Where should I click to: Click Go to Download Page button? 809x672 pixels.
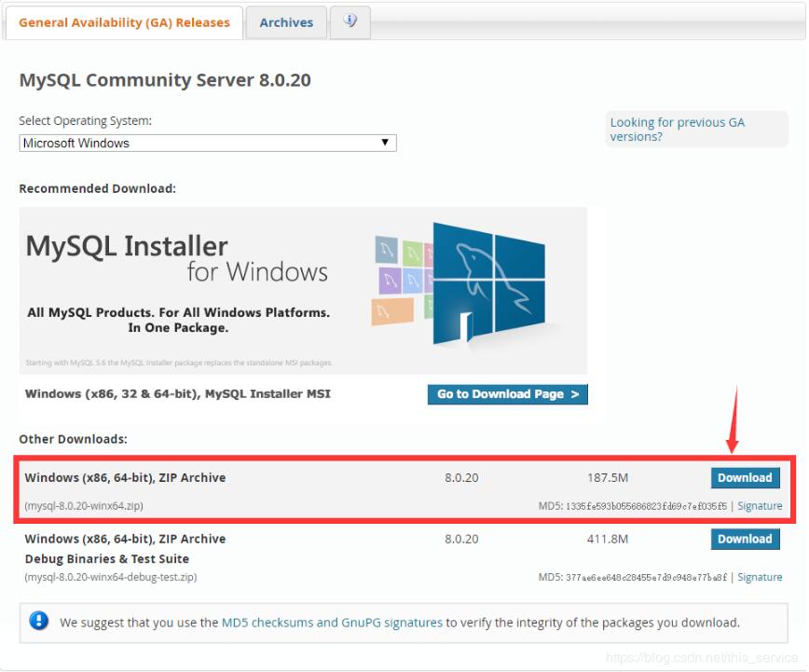point(507,394)
